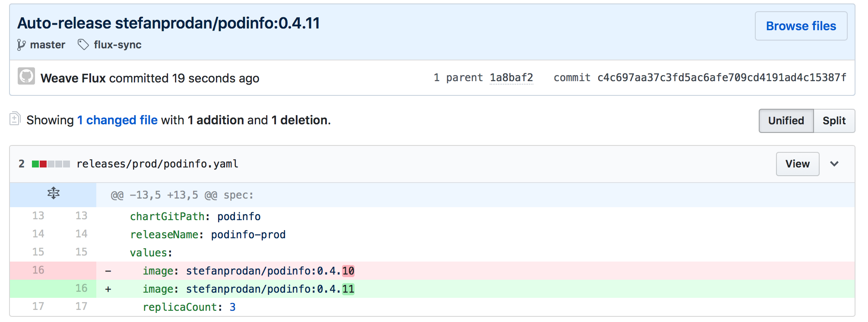868x322 pixels.
Task: Click the commit title 'Auto-release stefanprodan/podinfo:0.4.11'
Action: [168, 23]
